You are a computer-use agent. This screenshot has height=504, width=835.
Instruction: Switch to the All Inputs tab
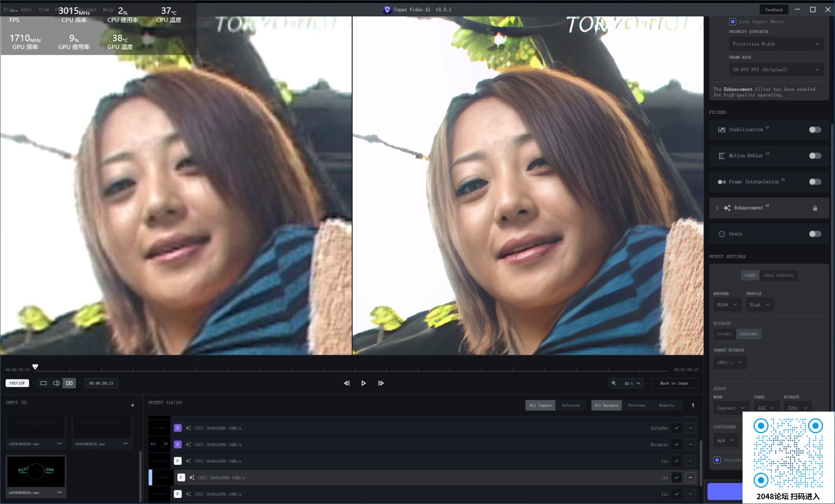(540, 406)
